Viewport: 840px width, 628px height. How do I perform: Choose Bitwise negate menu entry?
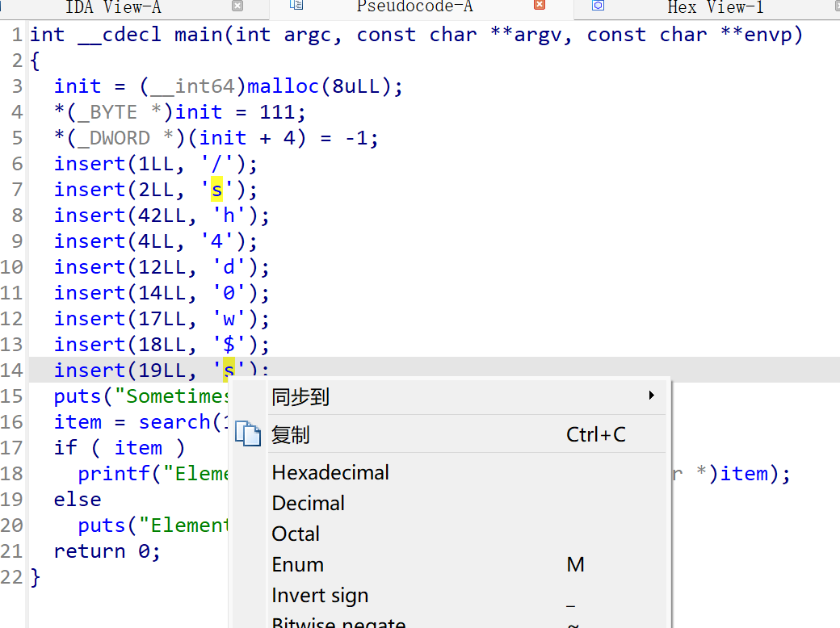pyautogui.click(x=338, y=622)
